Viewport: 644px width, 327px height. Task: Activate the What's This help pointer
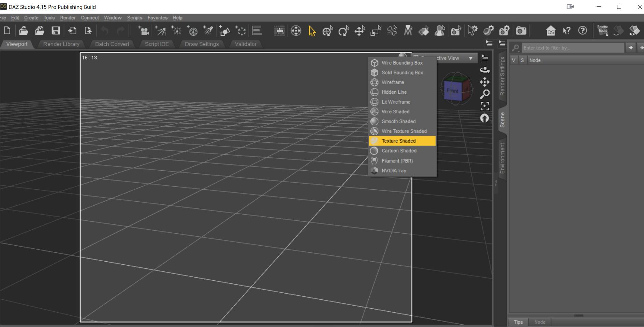567,31
